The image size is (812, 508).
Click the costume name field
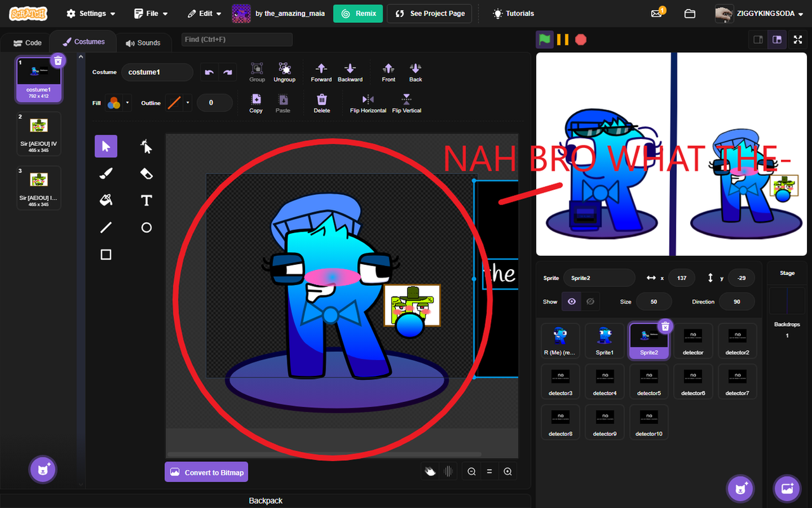click(x=157, y=72)
